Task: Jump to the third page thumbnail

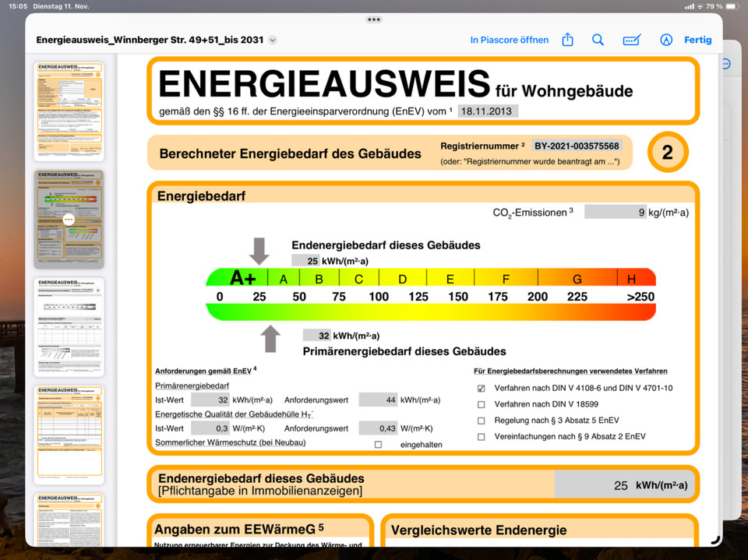Action: (69, 327)
